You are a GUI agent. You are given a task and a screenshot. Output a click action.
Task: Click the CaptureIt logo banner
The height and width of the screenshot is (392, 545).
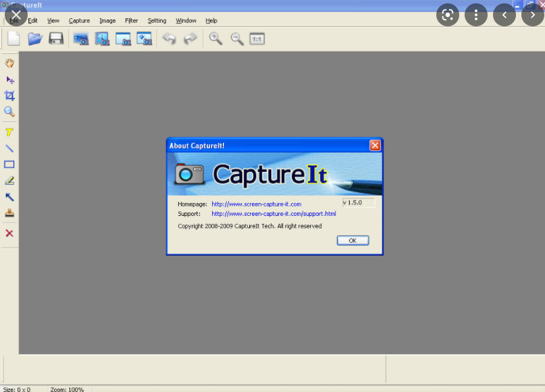pyautogui.click(x=275, y=174)
